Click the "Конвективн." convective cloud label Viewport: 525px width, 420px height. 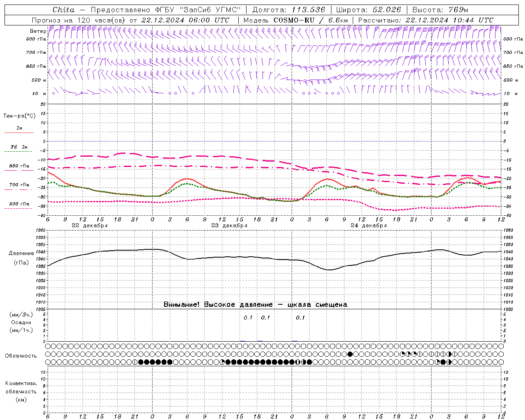(21, 383)
